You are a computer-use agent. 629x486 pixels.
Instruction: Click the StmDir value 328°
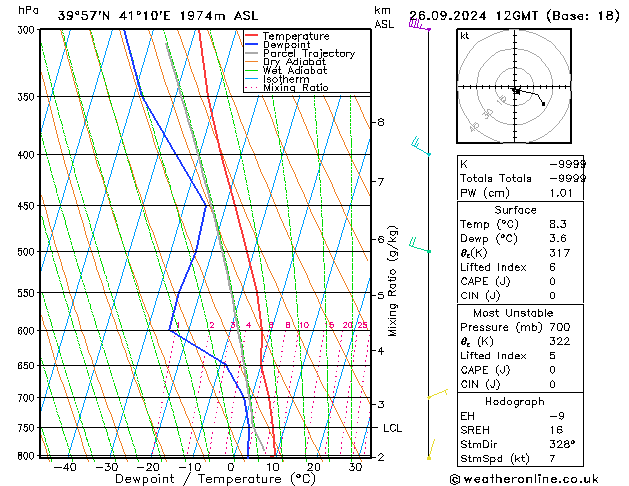562,444
